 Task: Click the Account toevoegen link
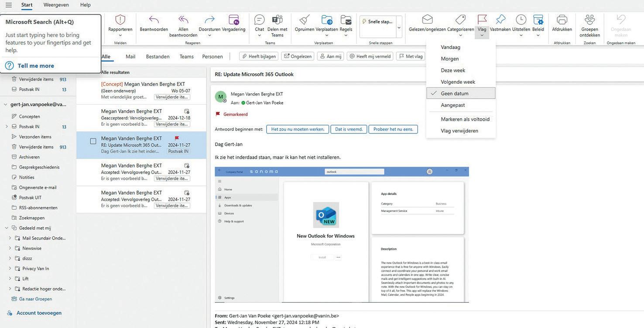click(x=39, y=313)
